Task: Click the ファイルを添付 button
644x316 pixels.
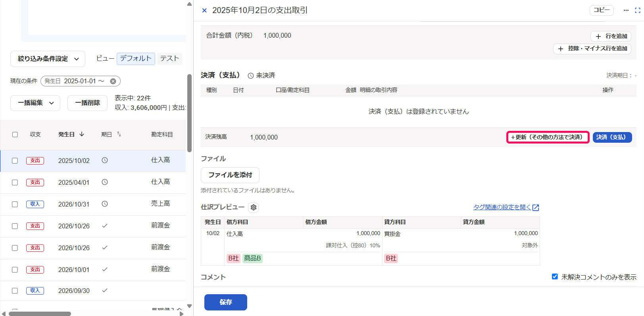Action: [230, 175]
